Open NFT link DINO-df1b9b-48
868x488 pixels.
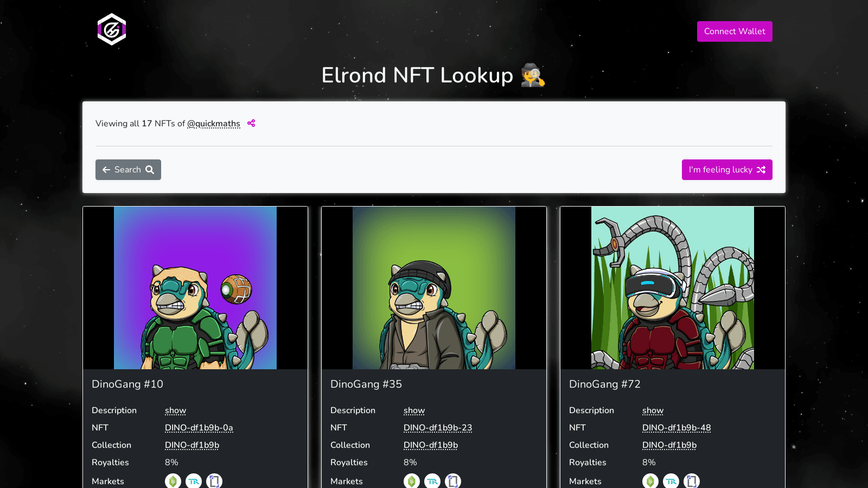tap(676, 428)
